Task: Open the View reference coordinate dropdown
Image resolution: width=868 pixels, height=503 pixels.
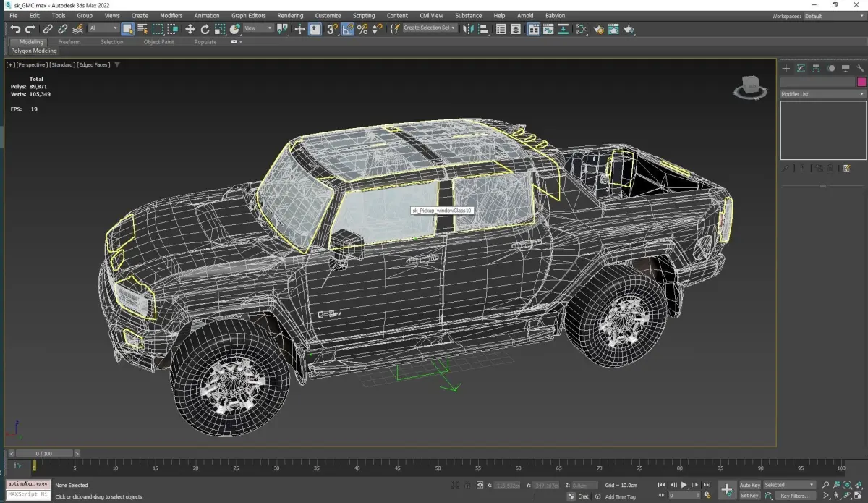Action: 258,28
